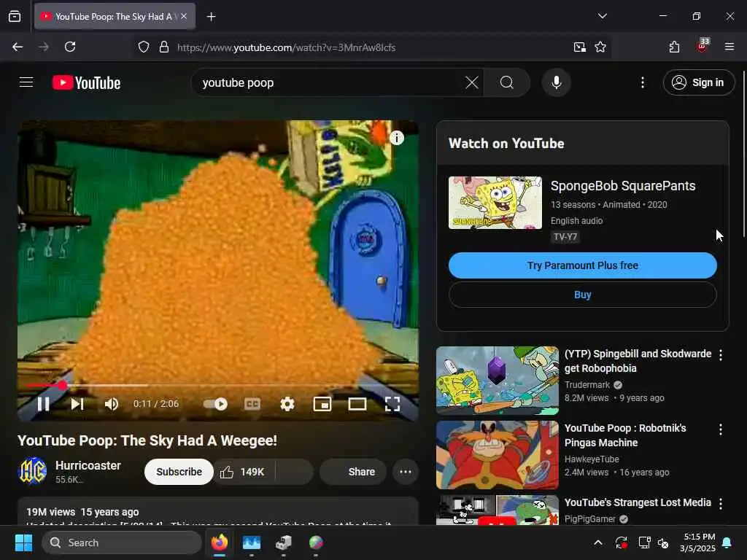
Task: Open the Spingebill and Skodwarde video thumbnail
Action: [498, 381]
